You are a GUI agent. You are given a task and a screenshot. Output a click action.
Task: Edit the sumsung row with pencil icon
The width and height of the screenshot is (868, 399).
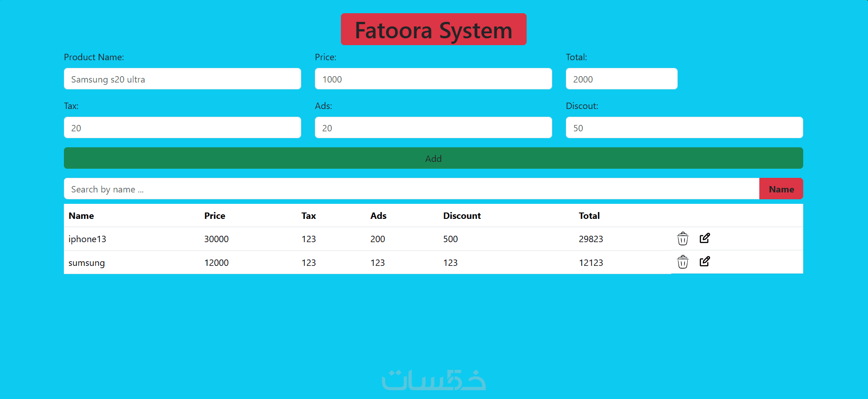(705, 261)
